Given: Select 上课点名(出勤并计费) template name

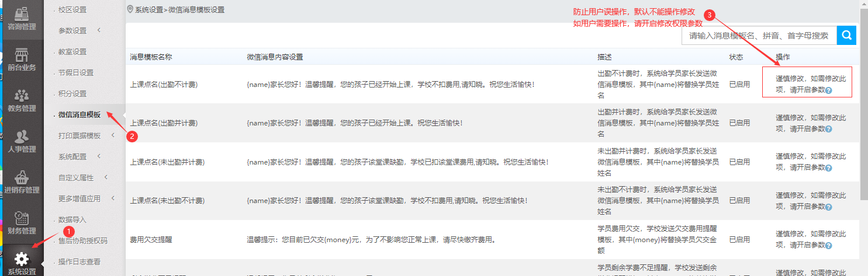Looking at the screenshot, I should pos(164,123).
